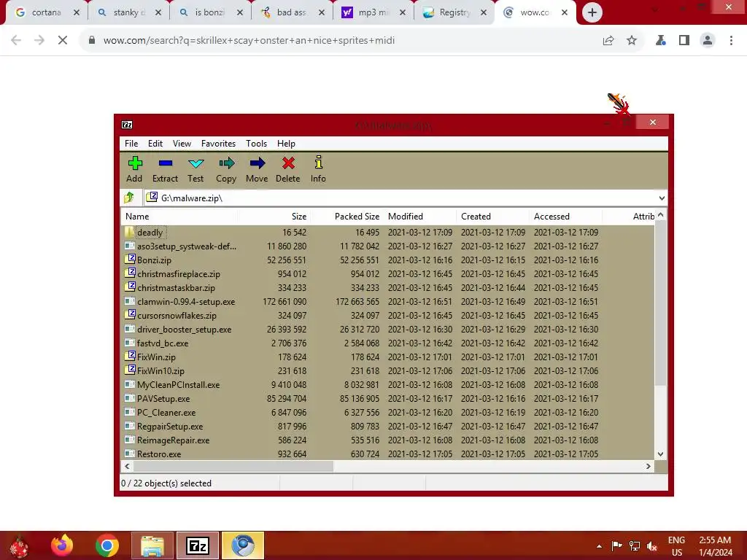Click the 7z taskbar button

[198, 545]
